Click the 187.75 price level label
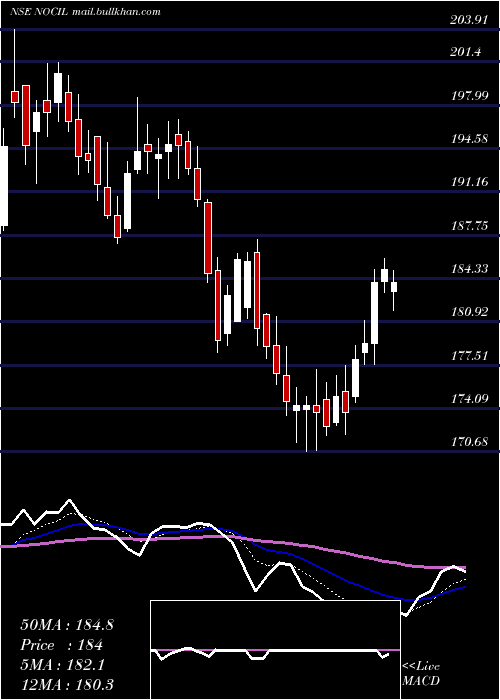500x700 pixels. coord(469,225)
